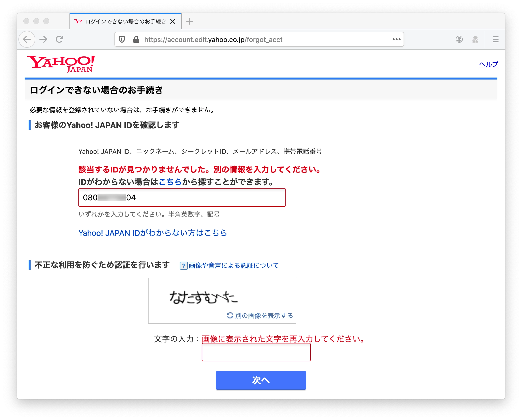Click the question mark icon next to 画像や音声
This screenshot has width=522, height=420.
(x=184, y=266)
